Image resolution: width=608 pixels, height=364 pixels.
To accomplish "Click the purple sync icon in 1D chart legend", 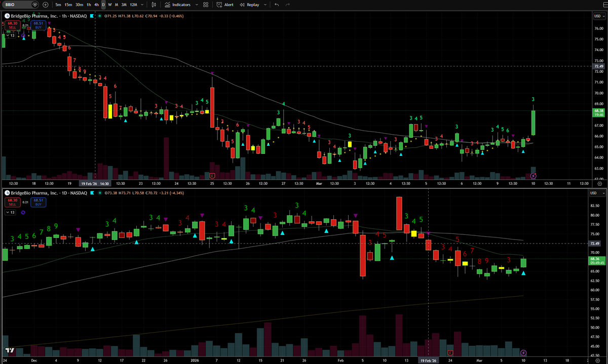I will [x=23, y=213].
